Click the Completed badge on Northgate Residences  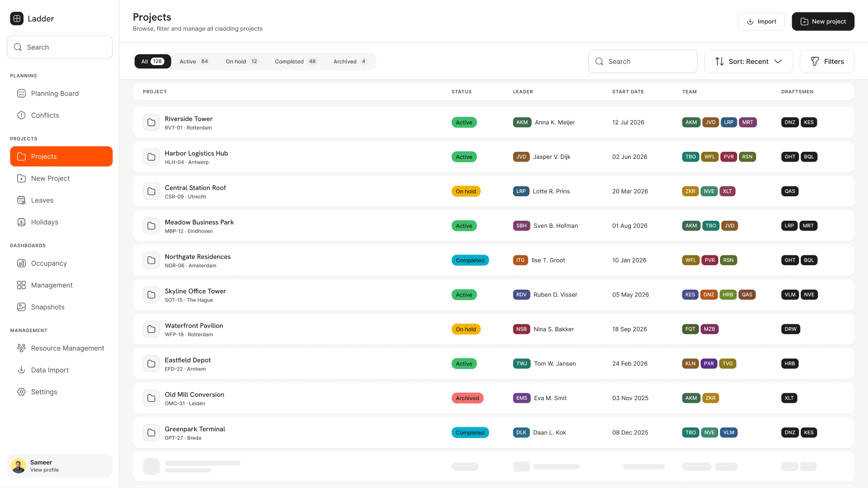click(470, 260)
